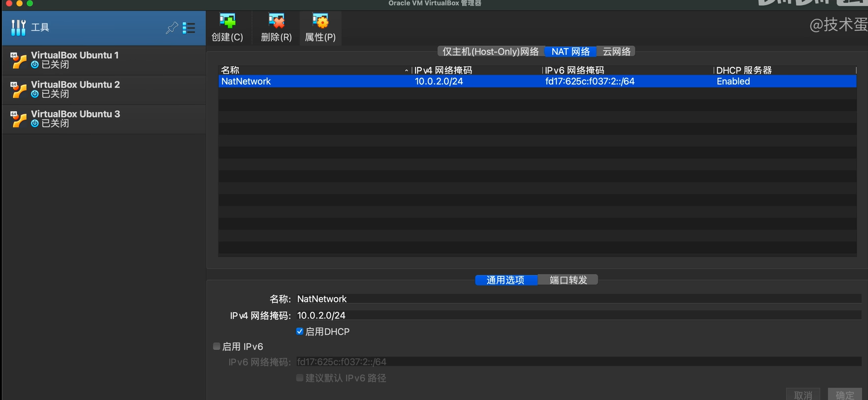This screenshot has width=868, height=400.
Task: Click VirtualBox Ubuntu 2 OS icon
Action: tap(19, 89)
